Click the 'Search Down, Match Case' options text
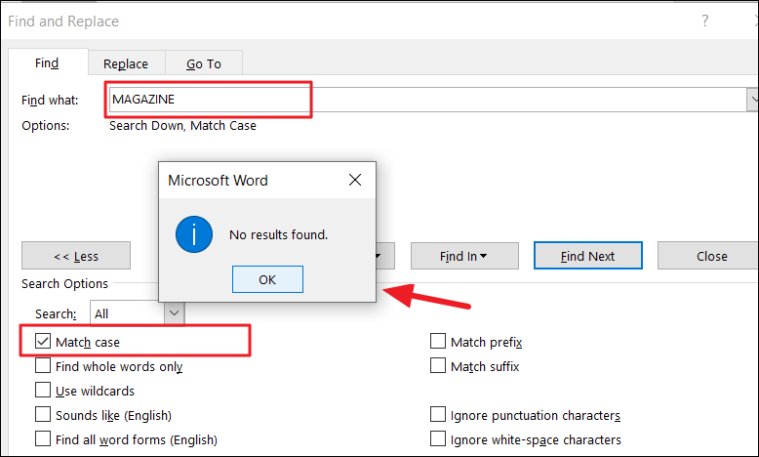Image resolution: width=759 pixels, height=457 pixels. coord(182,126)
